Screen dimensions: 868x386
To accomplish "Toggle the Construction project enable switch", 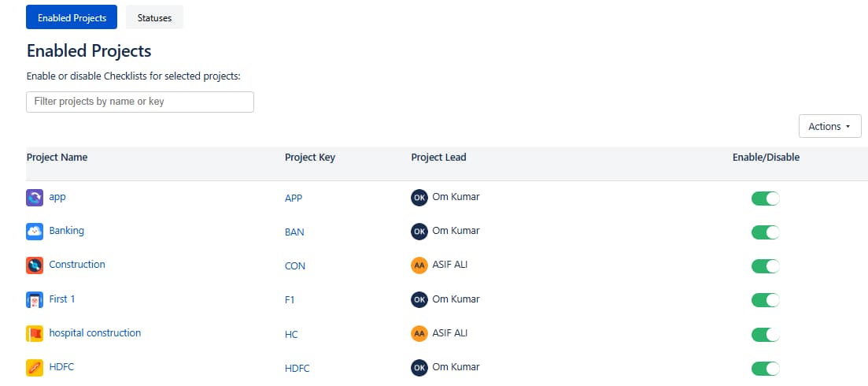I will pos(765,265).
